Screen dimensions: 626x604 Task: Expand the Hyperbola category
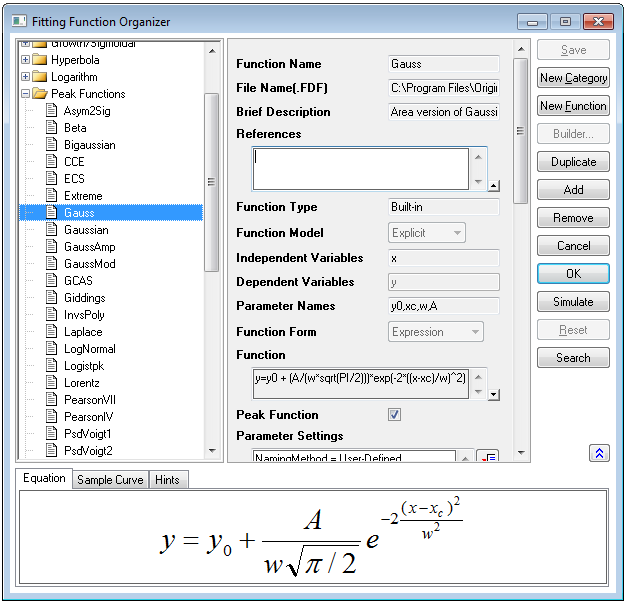click(x=26, y=59)
